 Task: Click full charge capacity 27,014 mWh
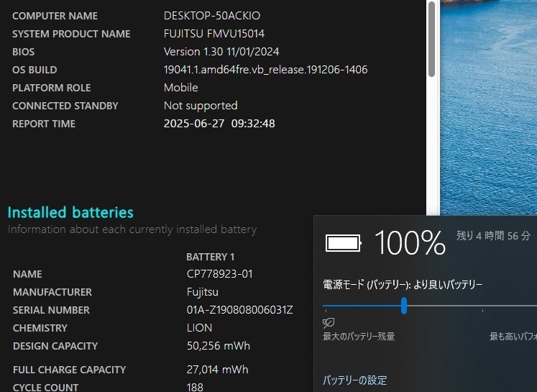point(218,370)
